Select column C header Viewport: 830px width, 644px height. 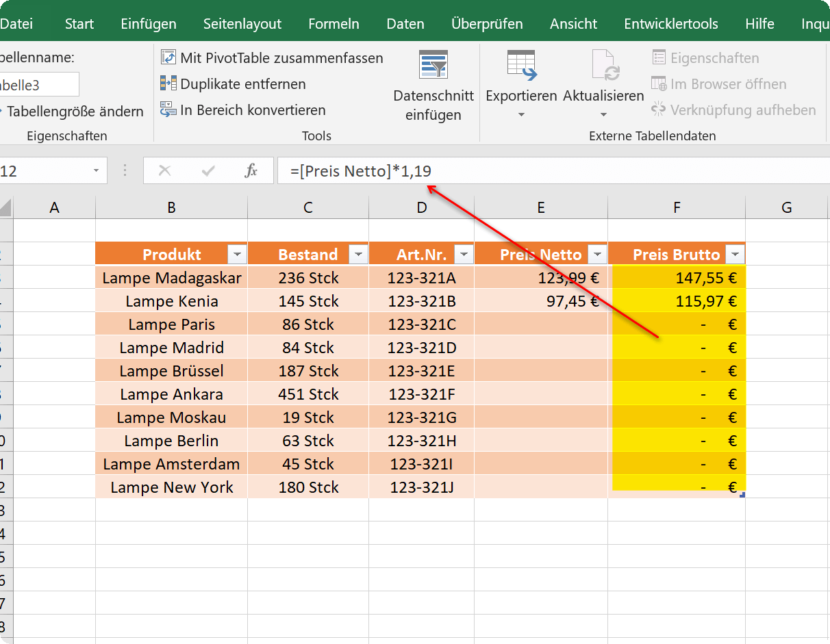(x=308, y=207)
